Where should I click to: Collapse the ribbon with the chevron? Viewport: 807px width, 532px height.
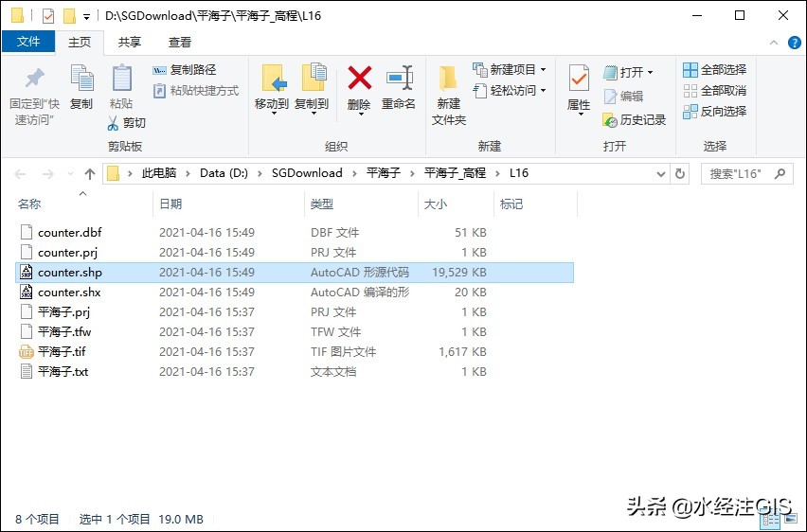tap(774, 43)
